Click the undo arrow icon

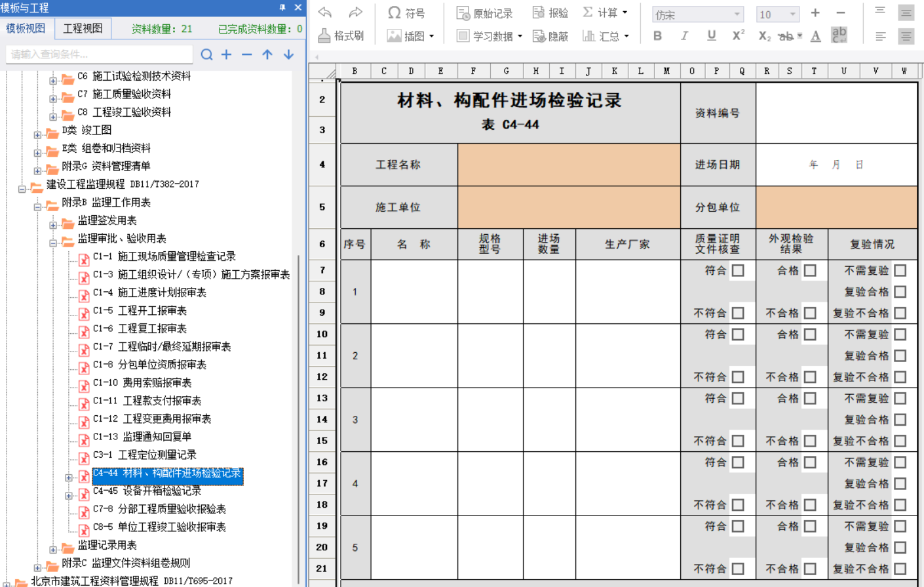(x=324, y=12)
